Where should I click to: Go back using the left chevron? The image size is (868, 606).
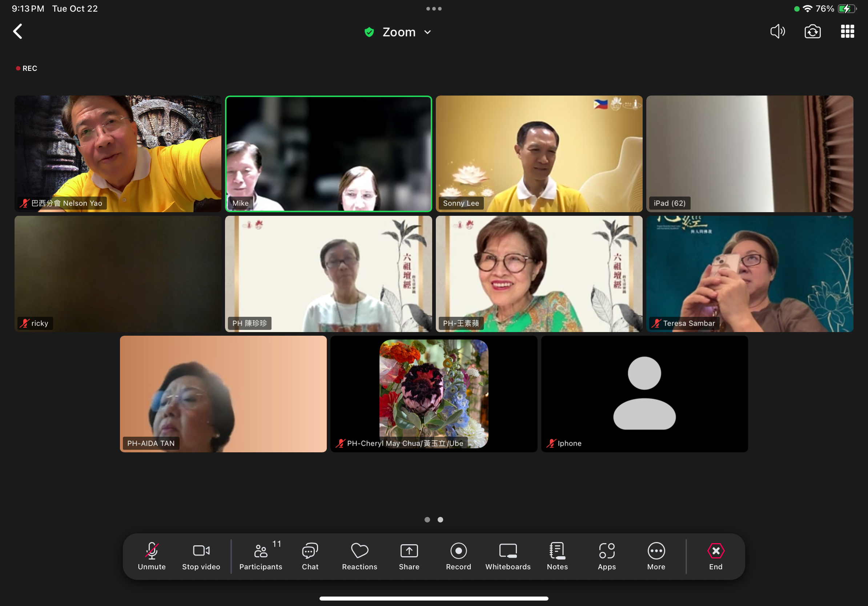click(x=18, y=31)
